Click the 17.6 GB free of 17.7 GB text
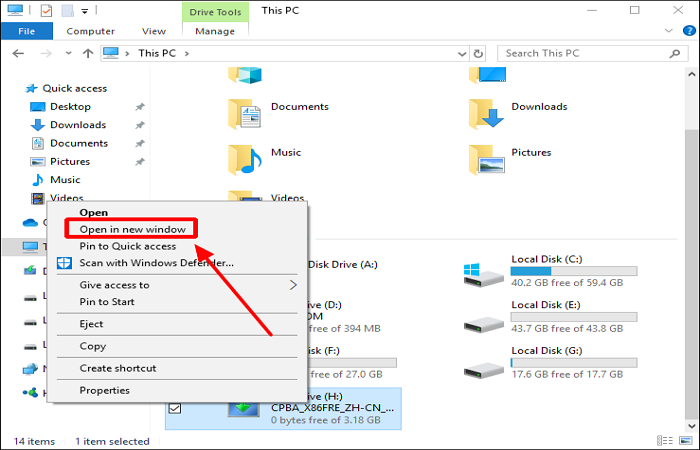 [567, 374]
